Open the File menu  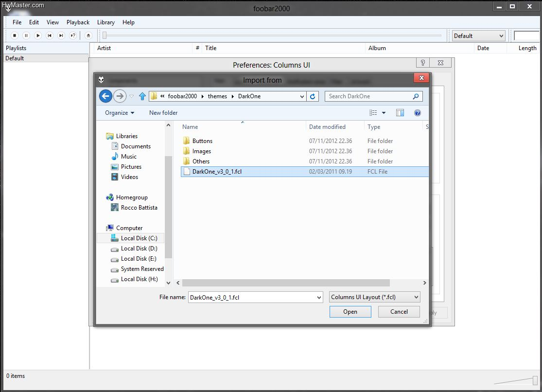tap(17, 22)
